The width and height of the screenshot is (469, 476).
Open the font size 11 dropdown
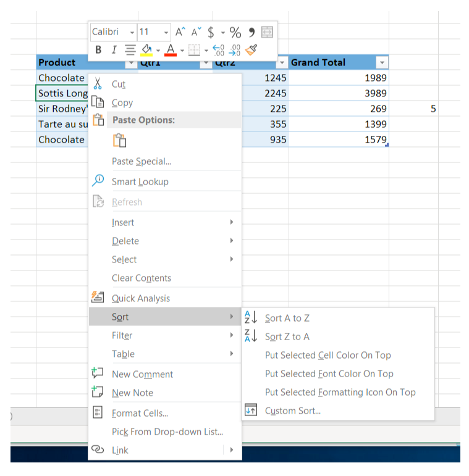[x=166, y=32]
